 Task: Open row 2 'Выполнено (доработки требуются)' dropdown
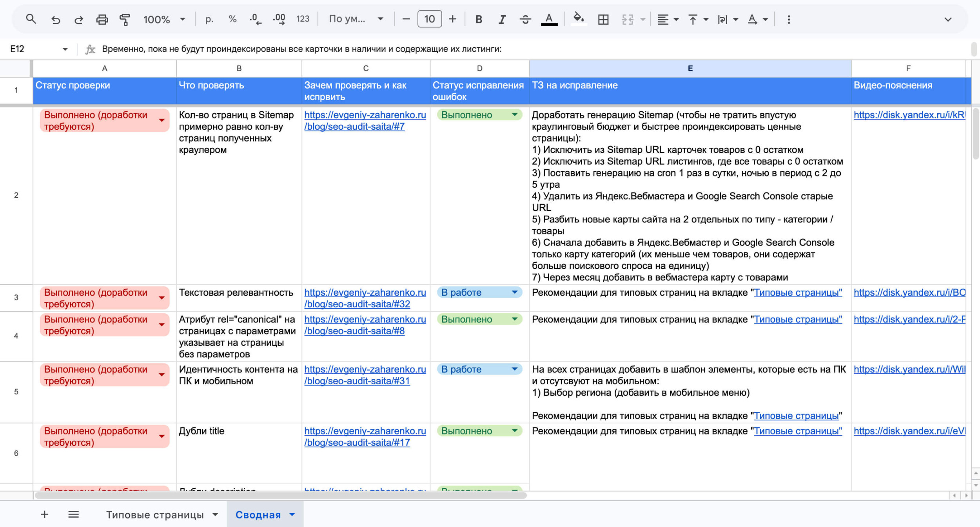(x=162, y=120)
